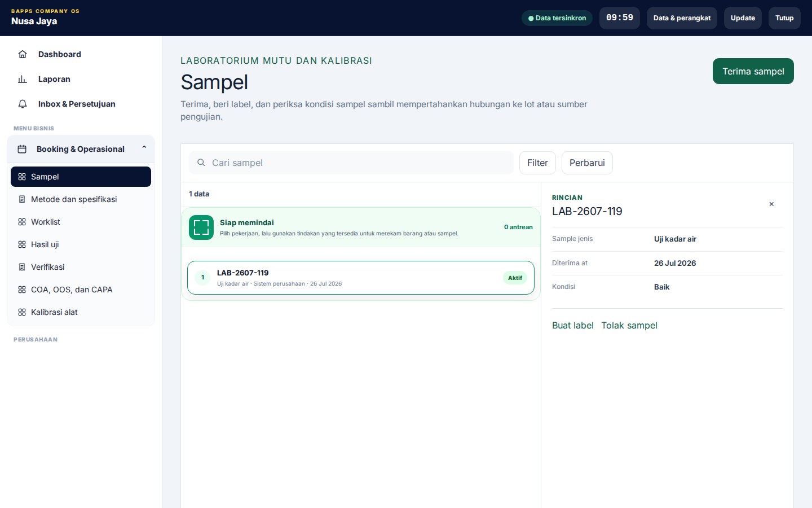812x508 pixels.
Task: Click the Aktif status badge
Action: [x=515, y=278]
